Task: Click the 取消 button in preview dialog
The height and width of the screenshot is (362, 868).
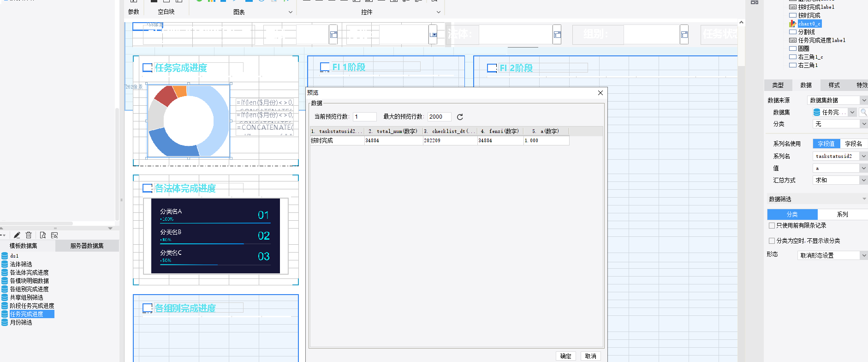Action: [x=591, y=356]
